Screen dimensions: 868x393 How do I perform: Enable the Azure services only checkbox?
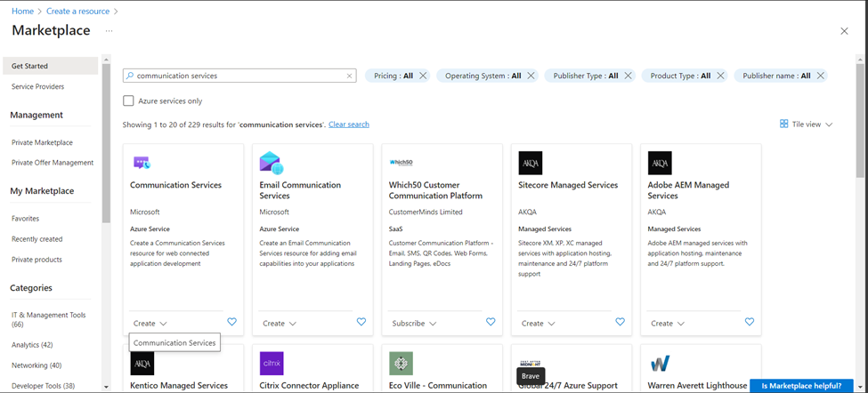click(x=128, y=100)
